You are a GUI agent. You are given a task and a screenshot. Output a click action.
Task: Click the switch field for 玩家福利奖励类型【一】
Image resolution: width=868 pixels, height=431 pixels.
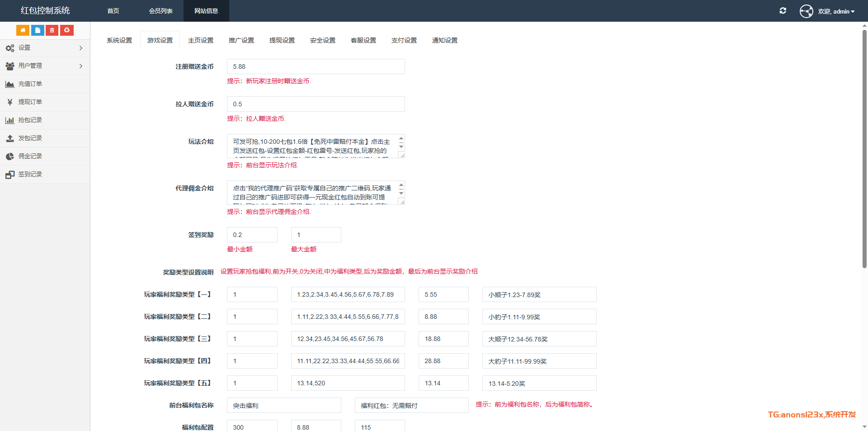click(252, 294)
